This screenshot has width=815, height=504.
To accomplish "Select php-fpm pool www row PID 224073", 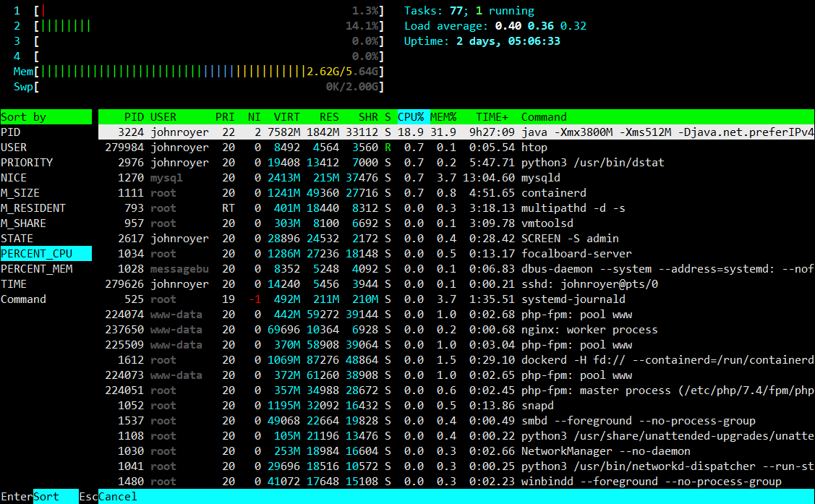I will click(456, 375).
